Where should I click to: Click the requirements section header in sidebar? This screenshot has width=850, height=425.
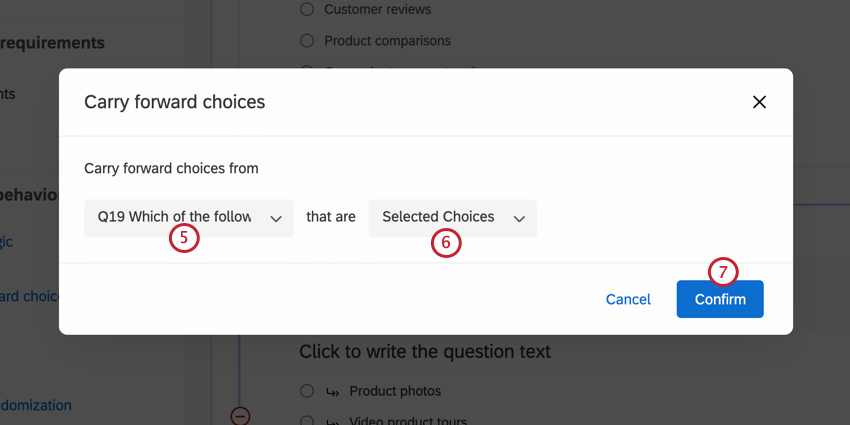pos(52,43)
